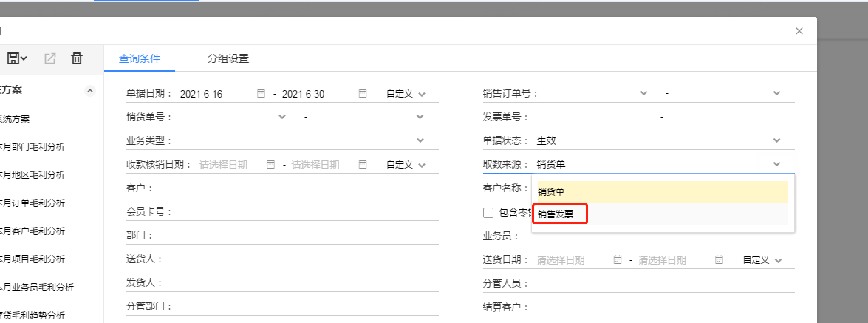
Task: Open 单据日期 自定义 range dropdown
Action: 406,94
